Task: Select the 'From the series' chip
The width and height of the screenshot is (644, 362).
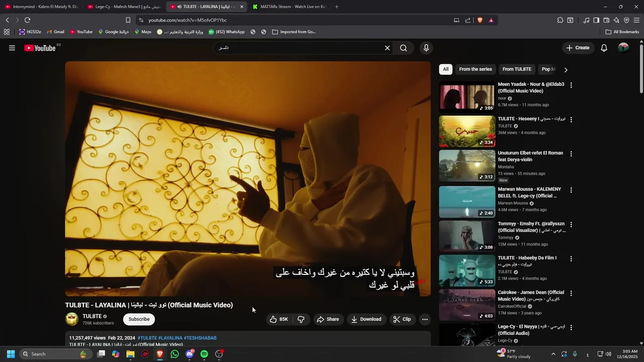Action: pos(475,69)
